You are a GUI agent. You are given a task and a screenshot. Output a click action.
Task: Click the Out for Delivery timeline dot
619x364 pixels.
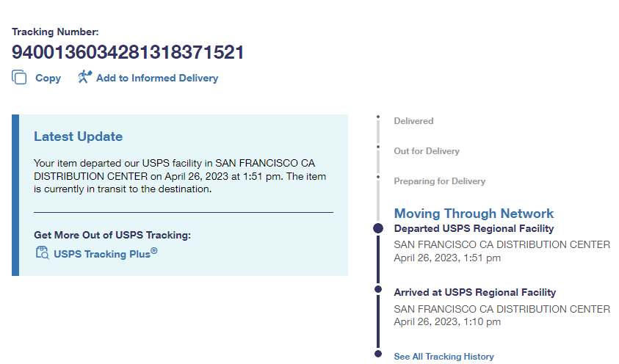tap(378, 147)
